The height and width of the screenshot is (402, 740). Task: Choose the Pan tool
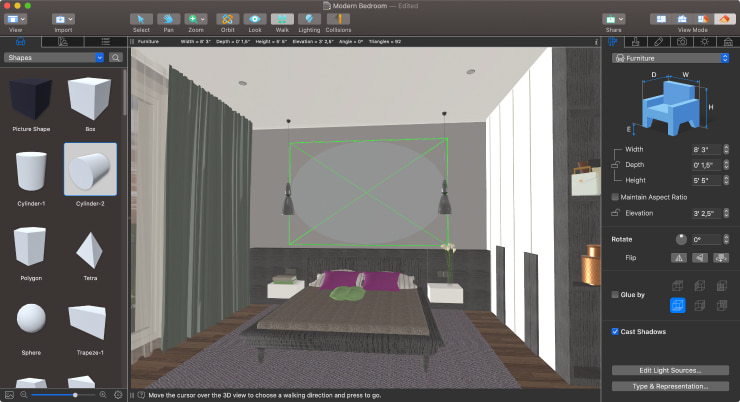(x=168, y=19)
